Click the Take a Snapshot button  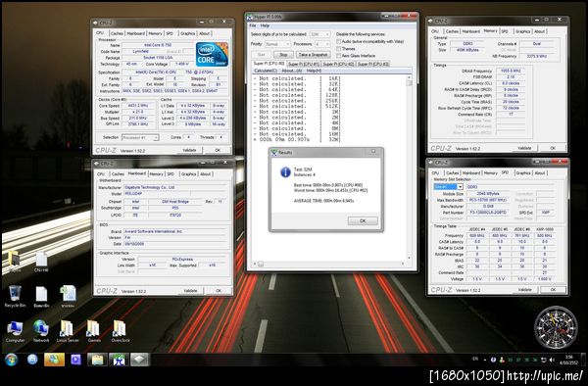click(314, 55)
